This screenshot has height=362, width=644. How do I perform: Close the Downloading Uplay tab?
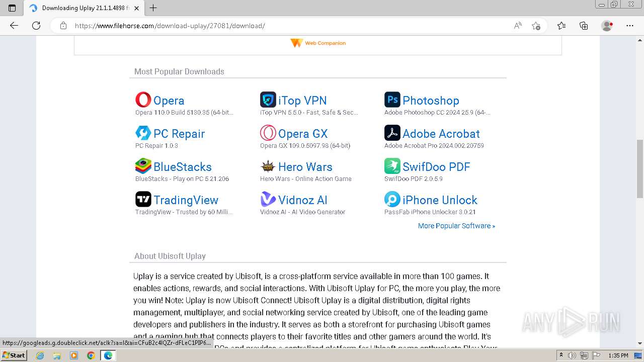(136, 8)
